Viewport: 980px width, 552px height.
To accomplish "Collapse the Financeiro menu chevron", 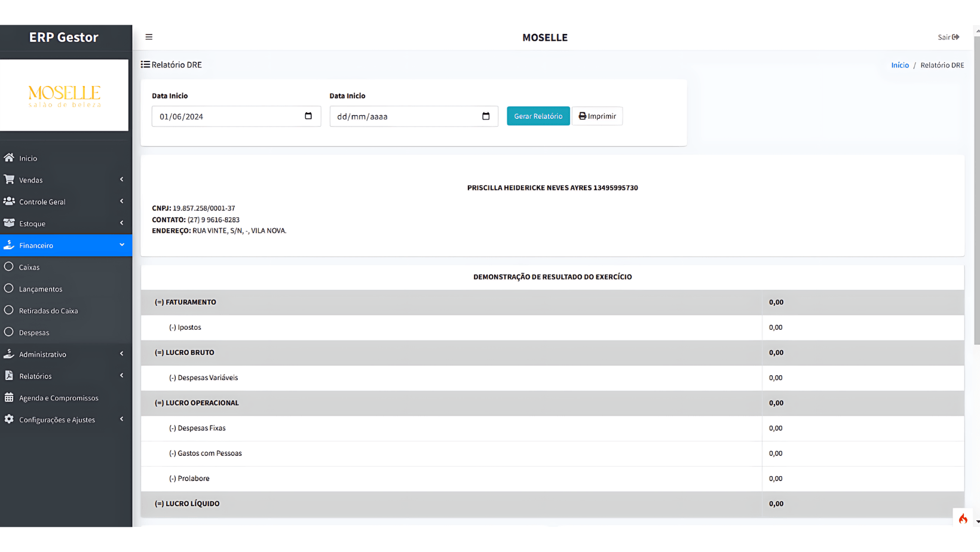I will (x=122, y=245).
